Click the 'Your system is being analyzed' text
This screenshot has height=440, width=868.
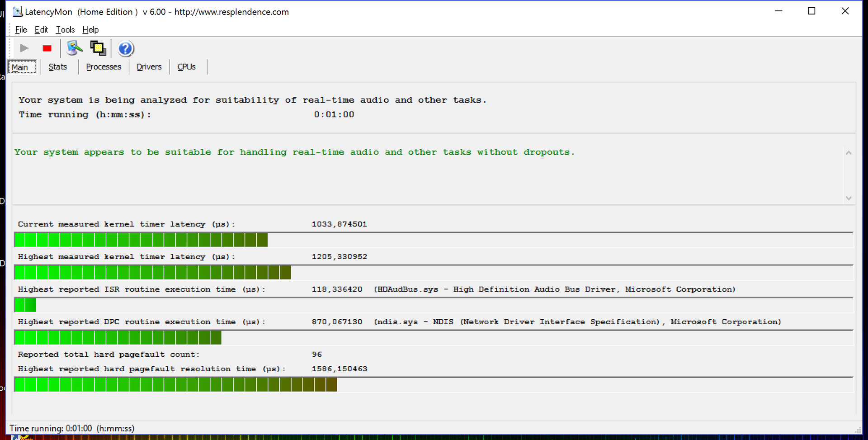[252, 100]
